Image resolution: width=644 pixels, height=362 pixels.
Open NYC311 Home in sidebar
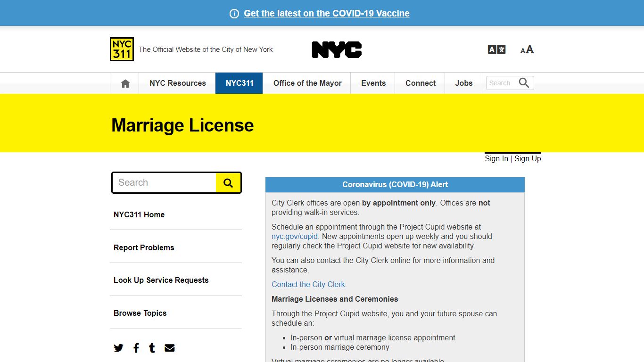139,214
